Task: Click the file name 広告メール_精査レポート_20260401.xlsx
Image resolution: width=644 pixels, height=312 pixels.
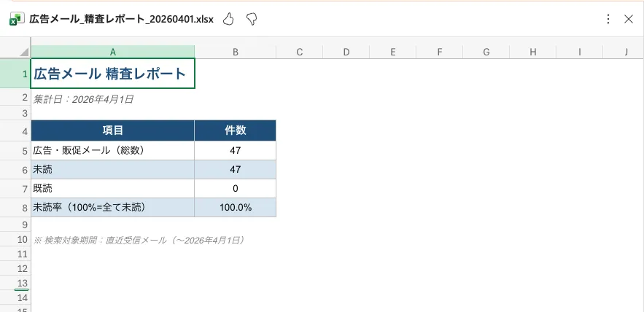Action: [x=121, y=19]
